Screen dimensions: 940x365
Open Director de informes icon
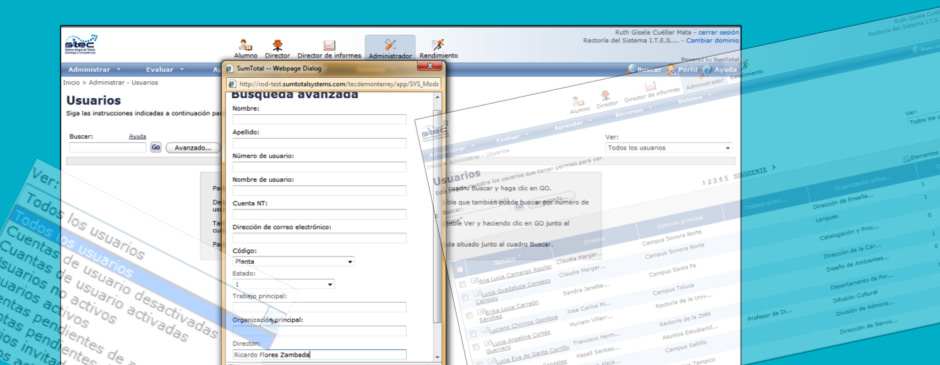(329, 46)
